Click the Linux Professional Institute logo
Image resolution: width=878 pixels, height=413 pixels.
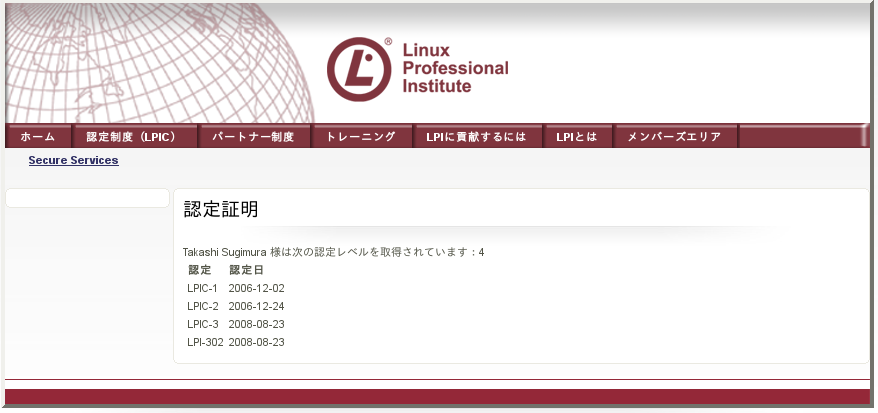coord(417,69)
